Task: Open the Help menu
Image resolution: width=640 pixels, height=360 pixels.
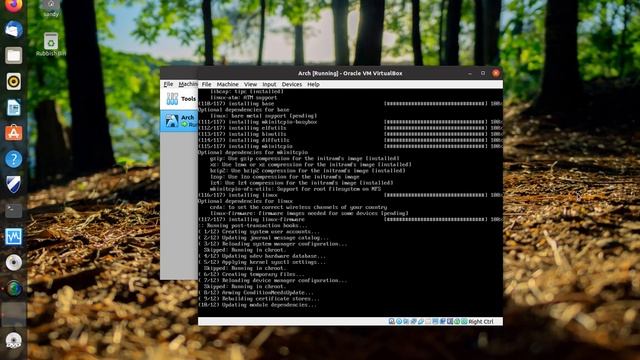Action: point(313,84)
